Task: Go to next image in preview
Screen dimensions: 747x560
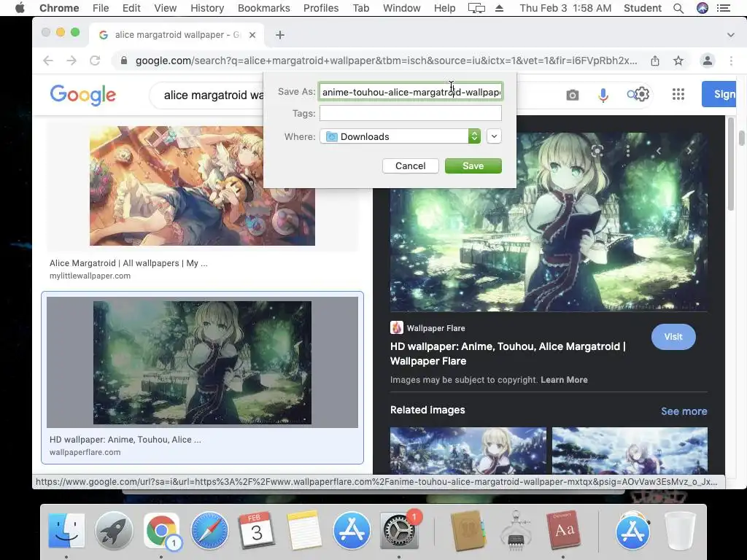Action: (x=689, y=151)
